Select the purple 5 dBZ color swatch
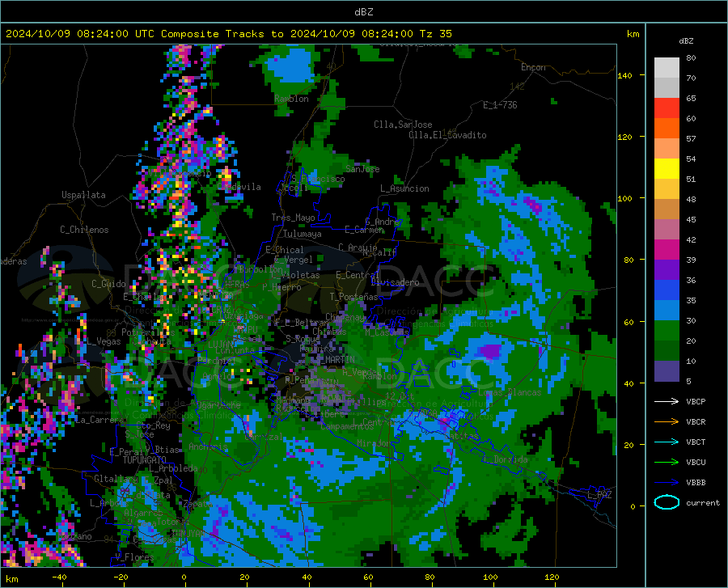 tap(667, 371)
